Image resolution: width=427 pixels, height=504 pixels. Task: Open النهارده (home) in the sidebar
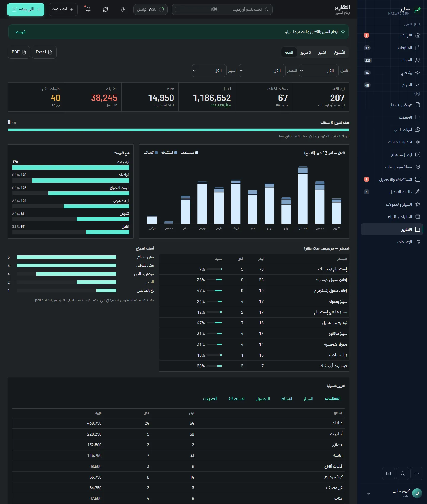[x=392, y=35]
